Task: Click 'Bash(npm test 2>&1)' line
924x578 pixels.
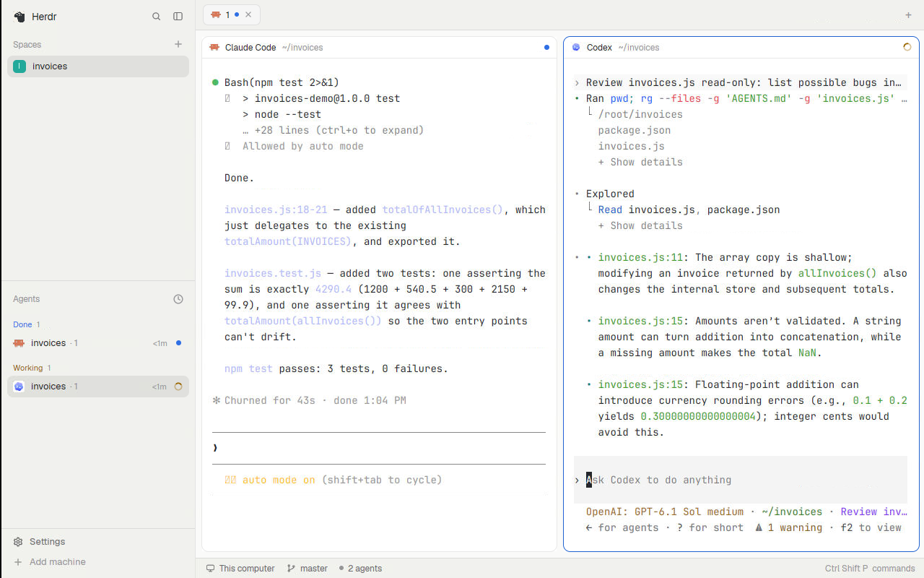Action: [282, 83]
